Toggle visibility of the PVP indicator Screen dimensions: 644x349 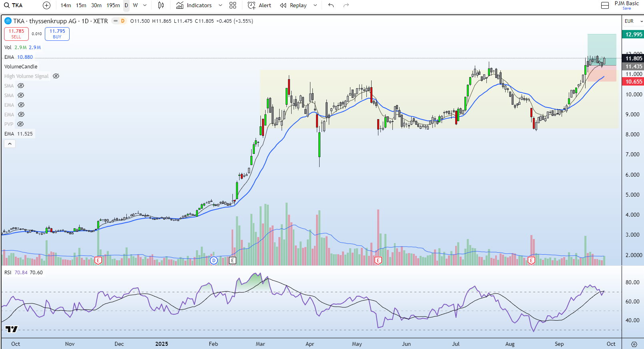[x=20, y=124]
